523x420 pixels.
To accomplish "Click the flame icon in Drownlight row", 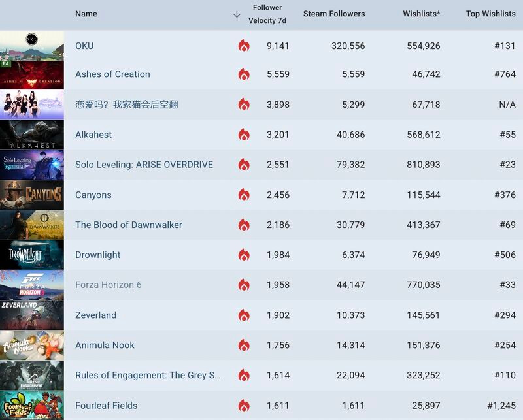I will pyautogui.click(x=244, y=255).
